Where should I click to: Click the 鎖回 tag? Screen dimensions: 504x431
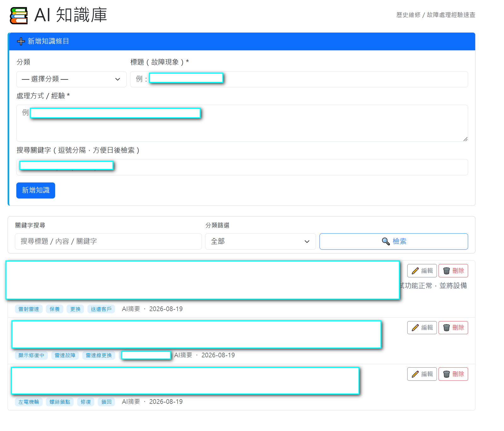click(106, 402)
